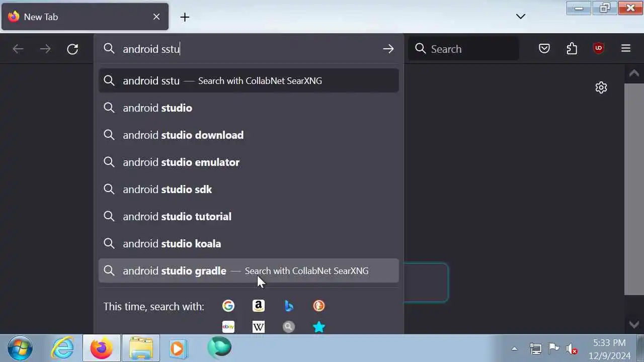Select 'android sstu' Search with CollabNet SearXNG
Viewport: 644px width, 362px height.
[249, 80]
